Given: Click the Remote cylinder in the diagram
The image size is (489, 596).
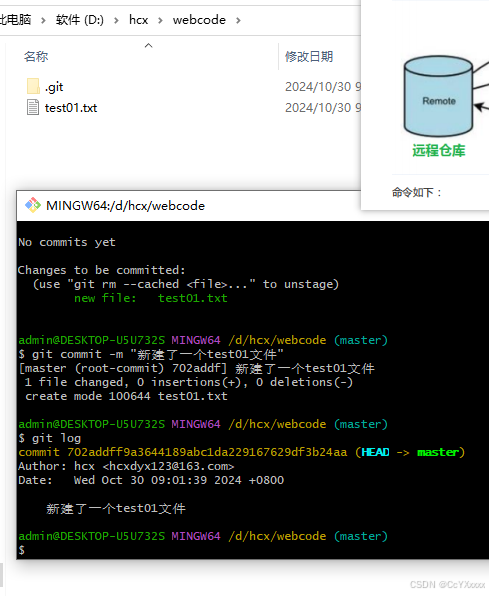Looking at the screenshot, I should point(438,96).
